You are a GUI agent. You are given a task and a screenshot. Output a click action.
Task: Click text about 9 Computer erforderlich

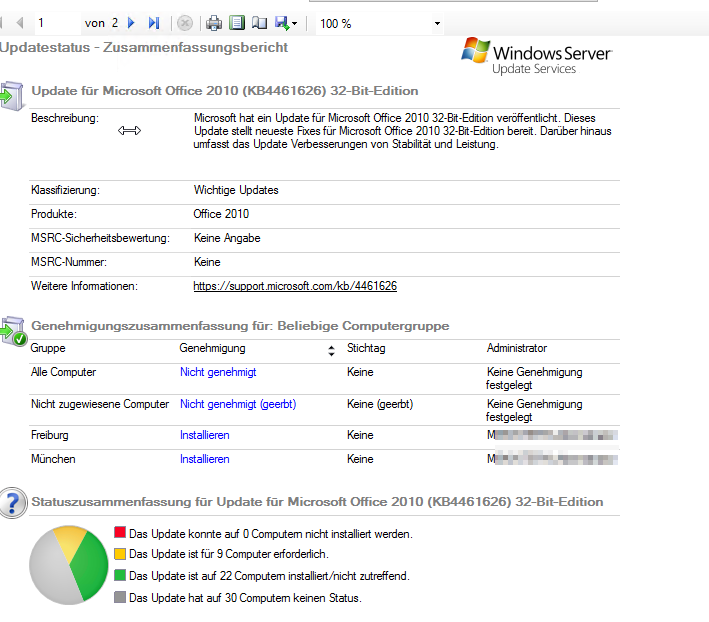coord(229,554)
